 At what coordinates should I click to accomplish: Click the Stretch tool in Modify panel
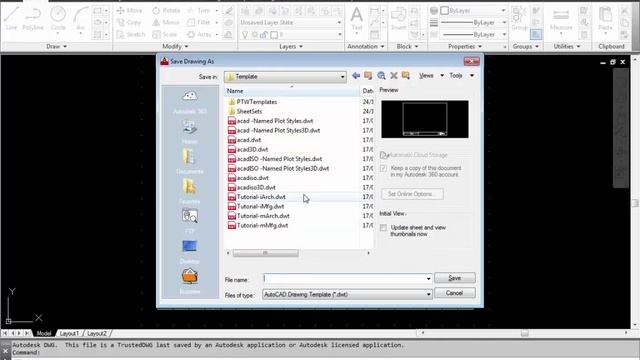131,35
